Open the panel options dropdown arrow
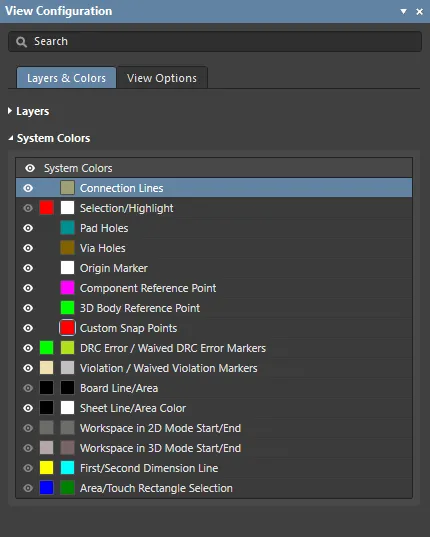 [x=404, y=11]
